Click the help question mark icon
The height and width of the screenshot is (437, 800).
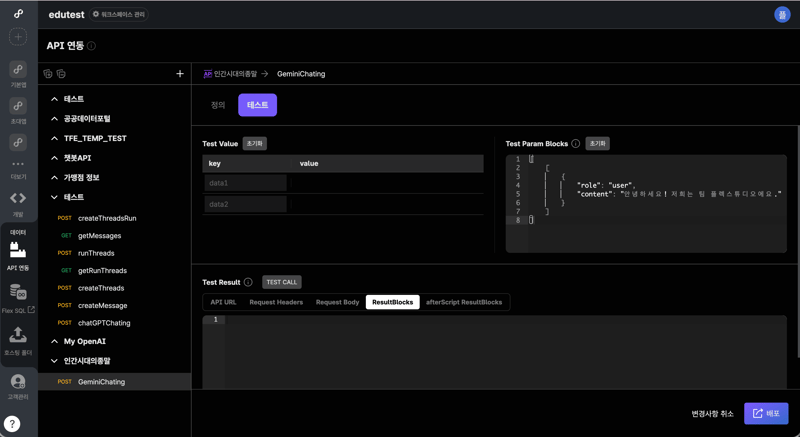click(x=12, y=424)
